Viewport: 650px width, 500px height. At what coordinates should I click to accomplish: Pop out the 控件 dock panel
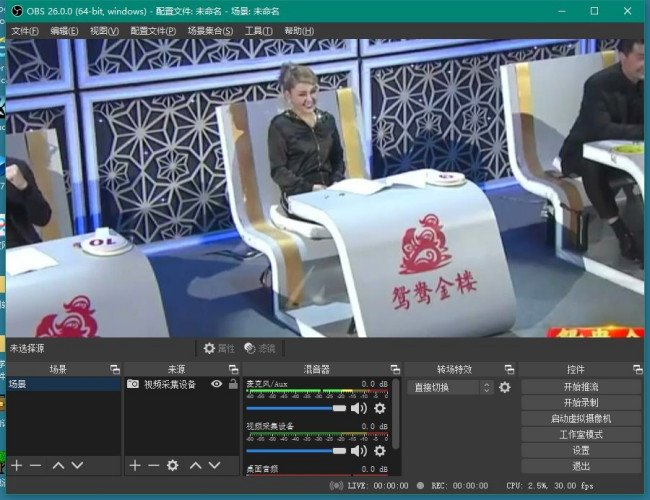(x=636, y=369)
